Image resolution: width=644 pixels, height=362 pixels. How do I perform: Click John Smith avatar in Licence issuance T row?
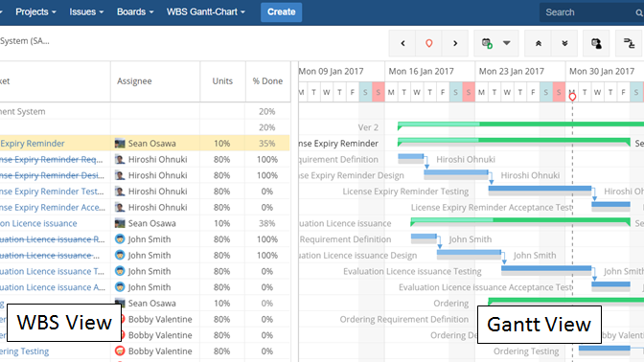[x=120, y=271]
